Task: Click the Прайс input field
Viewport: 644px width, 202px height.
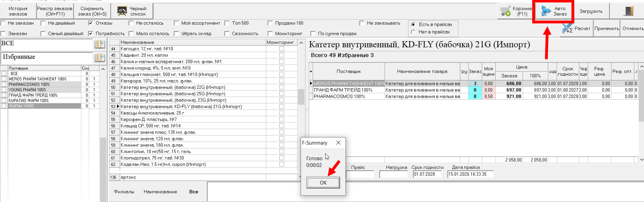Action: pos(360,174)
